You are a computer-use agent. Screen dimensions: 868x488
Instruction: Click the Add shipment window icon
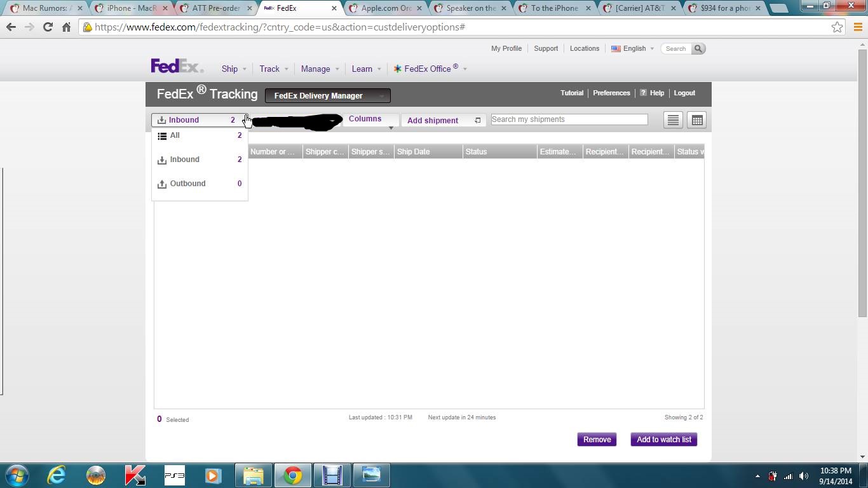477,120
